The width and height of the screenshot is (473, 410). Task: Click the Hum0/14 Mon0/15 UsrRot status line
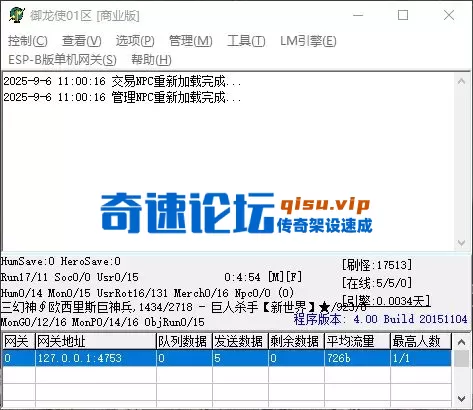(148, 293)
